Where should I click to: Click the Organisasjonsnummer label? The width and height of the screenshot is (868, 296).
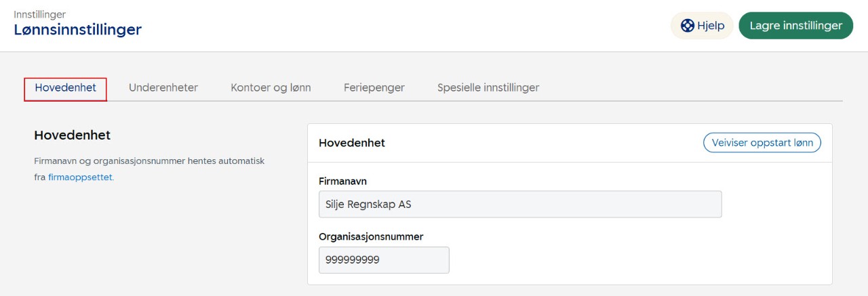[x=371, y=236]
